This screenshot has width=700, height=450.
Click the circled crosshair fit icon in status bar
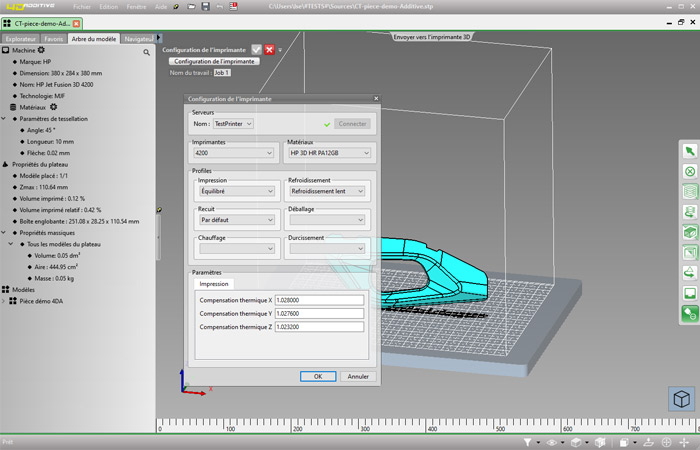[x=666, y=442]
